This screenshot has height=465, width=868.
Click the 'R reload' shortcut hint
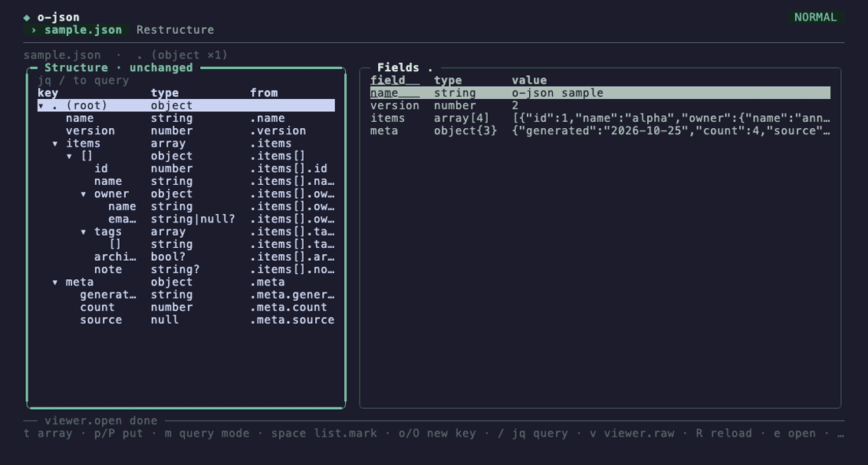click(724, 434)
